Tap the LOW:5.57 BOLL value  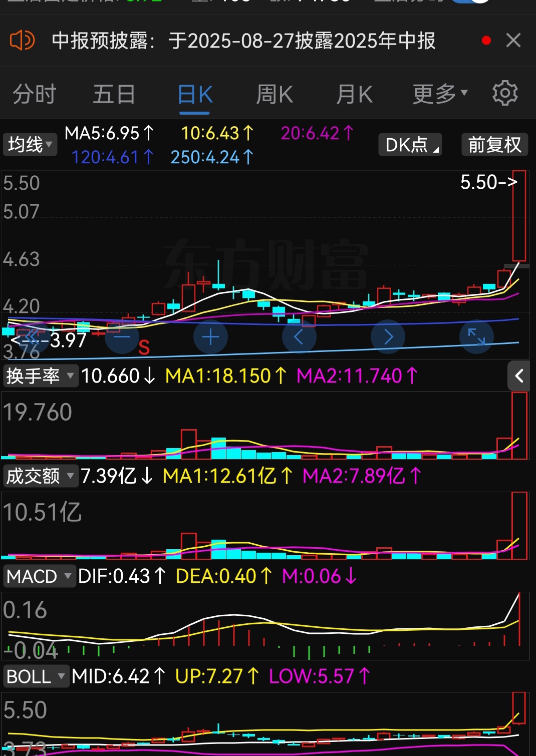pos(319,676)
